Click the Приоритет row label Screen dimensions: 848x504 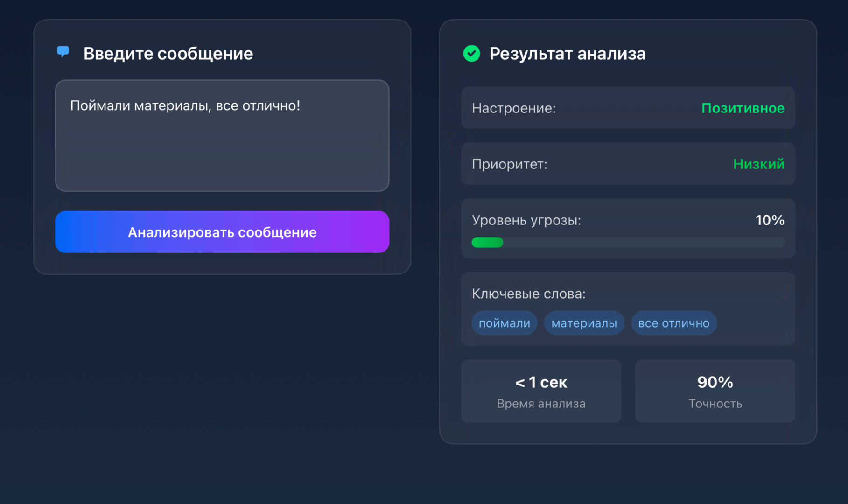[509, 164]
